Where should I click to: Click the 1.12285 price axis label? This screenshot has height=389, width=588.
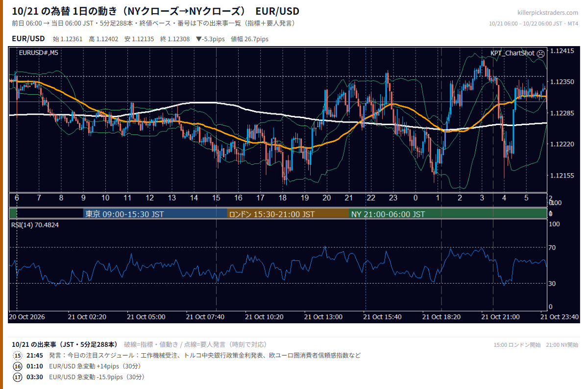point(562,113)
